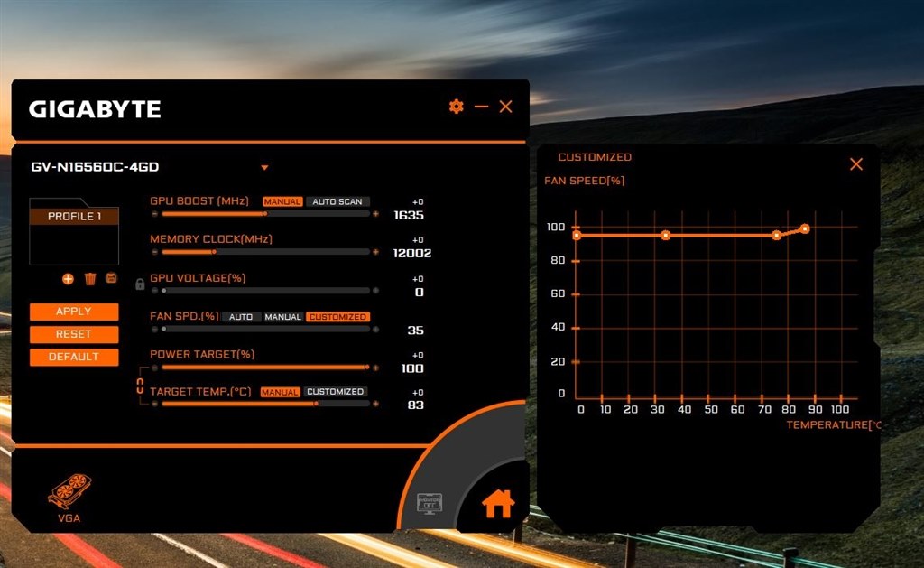Screen dimensions: 924x568
Task: Open the VGA graphics card section
Action: [69, 498]
